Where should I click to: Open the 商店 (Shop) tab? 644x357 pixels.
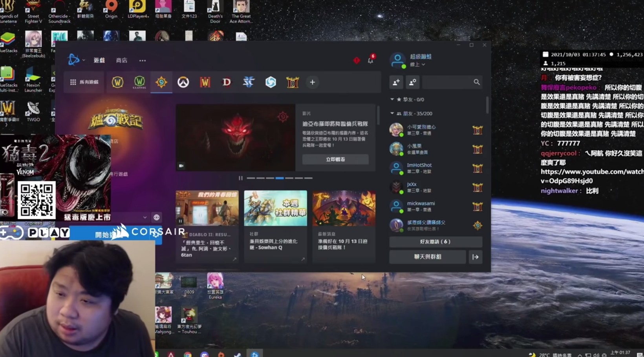pos(122,60)
